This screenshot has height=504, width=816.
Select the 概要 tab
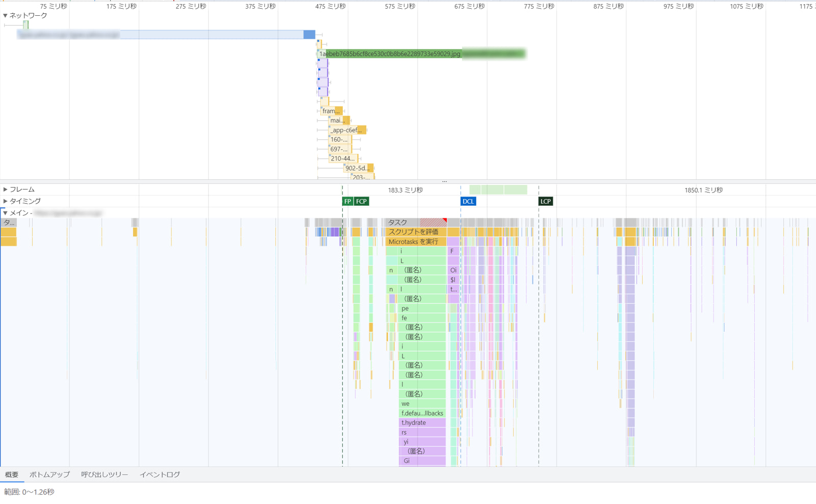(x=12, y=474)
